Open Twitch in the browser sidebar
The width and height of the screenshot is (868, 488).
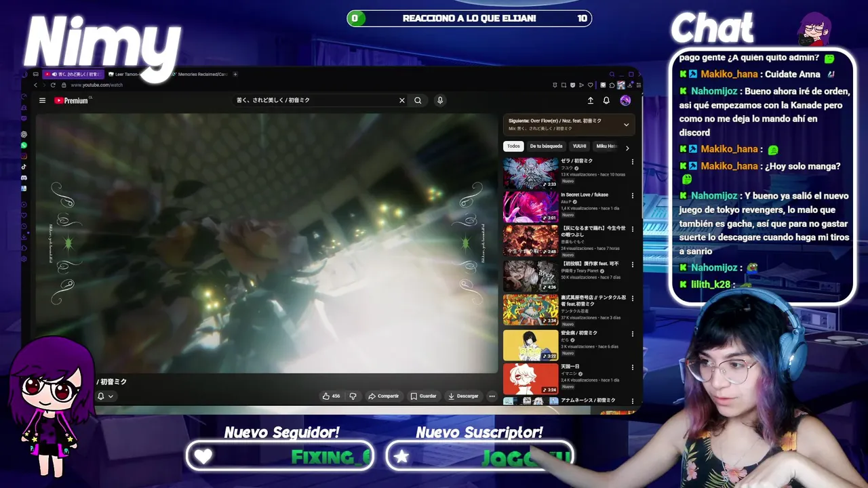[x=24, y=118]
